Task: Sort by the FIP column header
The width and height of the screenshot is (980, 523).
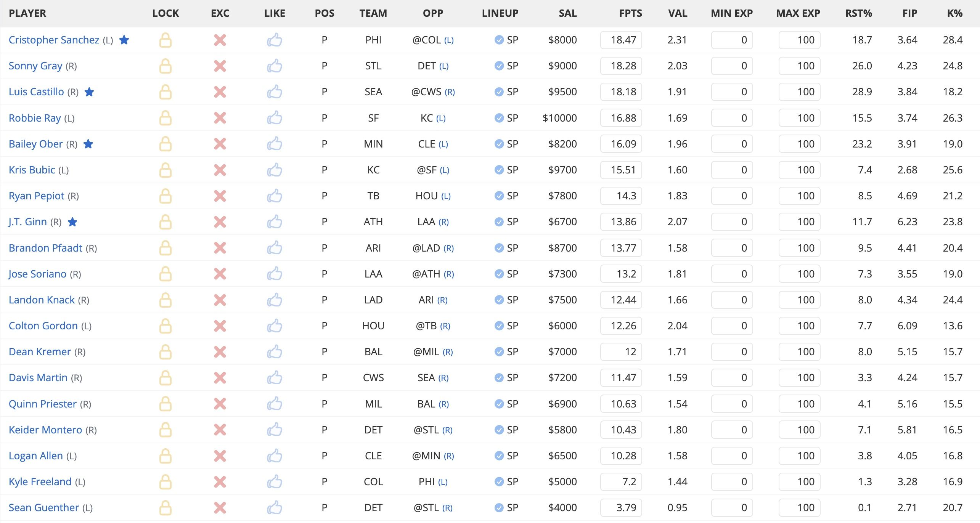Action: 909,13
